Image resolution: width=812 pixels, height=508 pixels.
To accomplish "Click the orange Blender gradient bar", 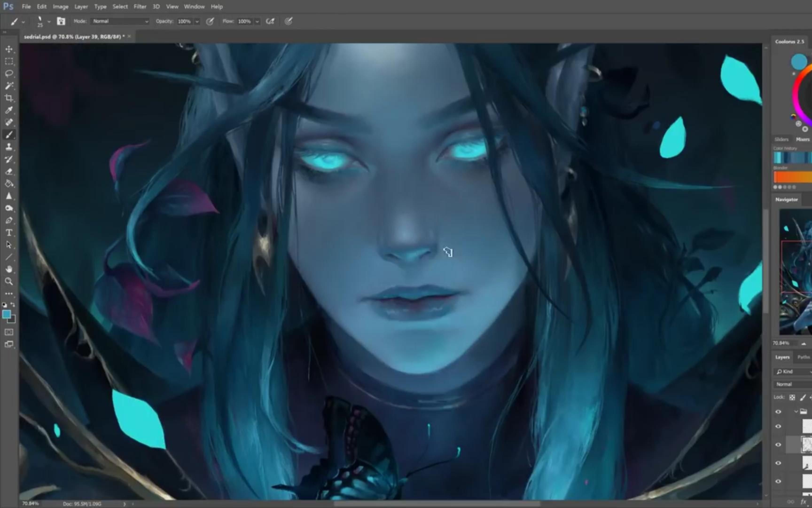I will [x=793, y=177].
